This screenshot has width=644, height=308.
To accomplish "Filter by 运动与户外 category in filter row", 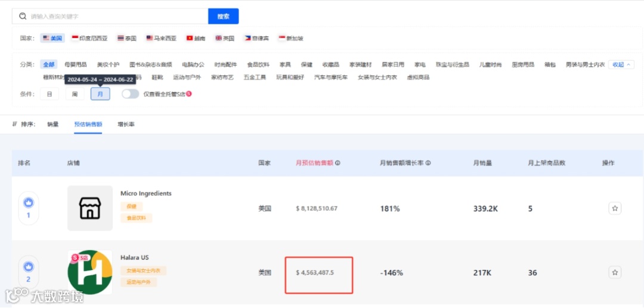I will pos(187,77).
